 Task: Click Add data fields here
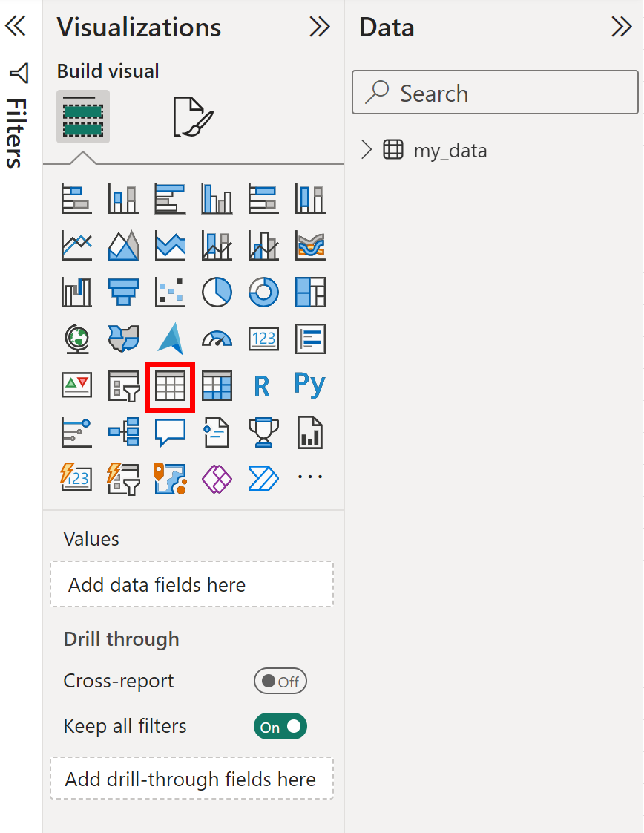click(x=191, y=584)
